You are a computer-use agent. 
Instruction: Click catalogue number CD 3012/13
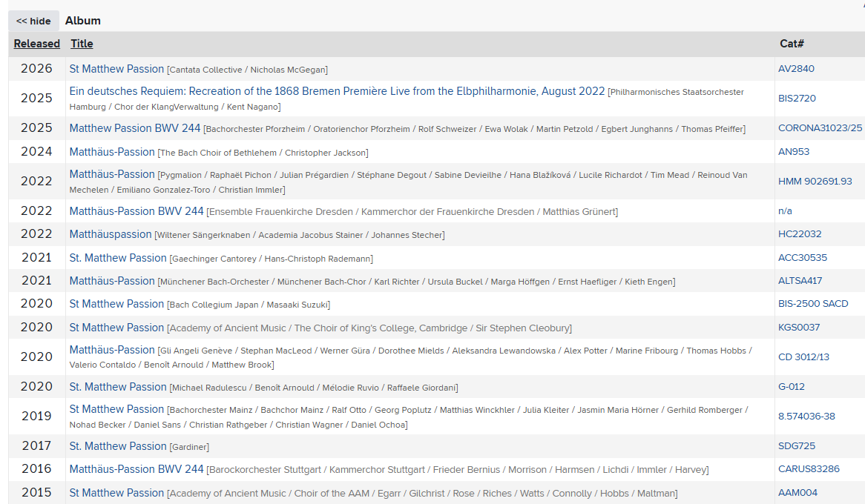click(803, 357)
